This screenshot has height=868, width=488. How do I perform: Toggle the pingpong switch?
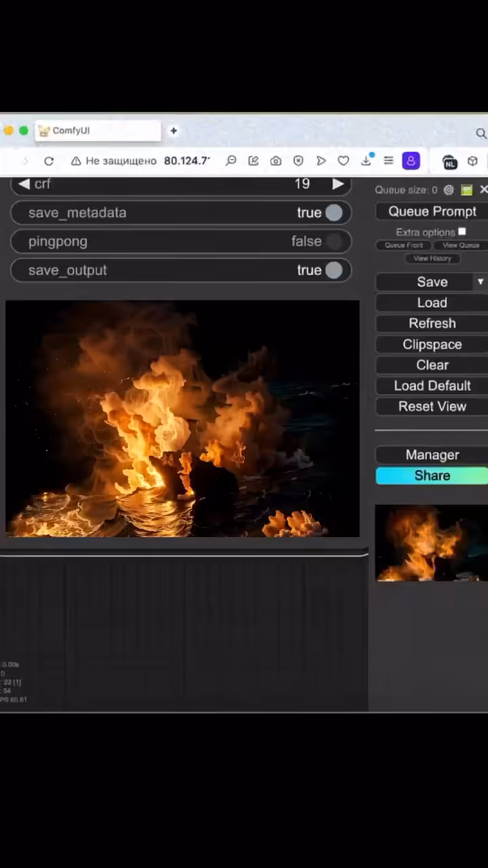click(x=333, y=241)
